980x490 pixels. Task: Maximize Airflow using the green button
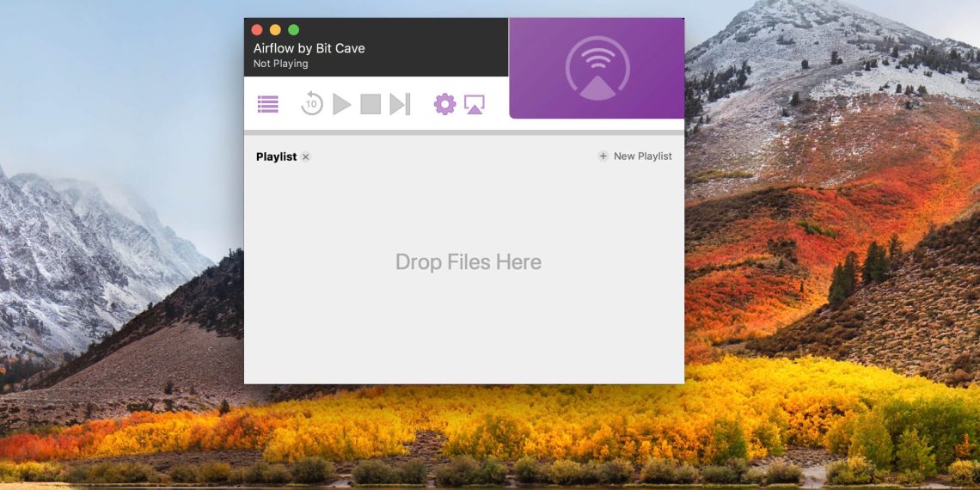293,30
